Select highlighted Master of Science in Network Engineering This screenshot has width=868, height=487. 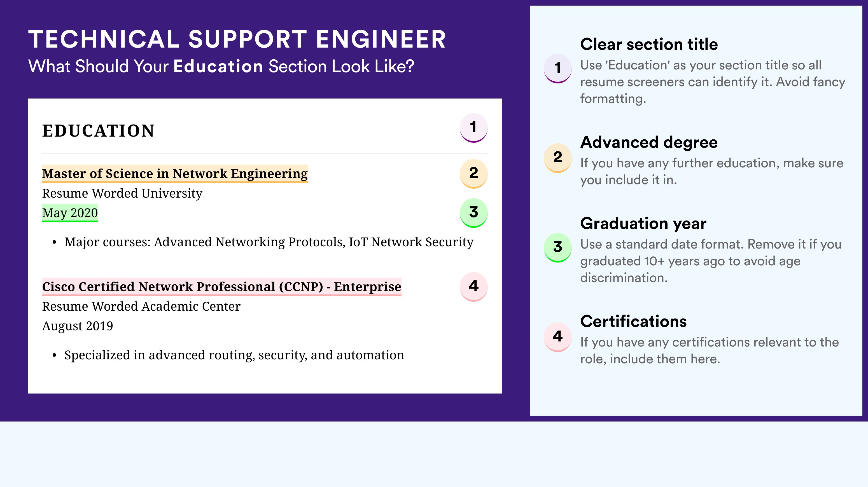click(x=175, y=174)
